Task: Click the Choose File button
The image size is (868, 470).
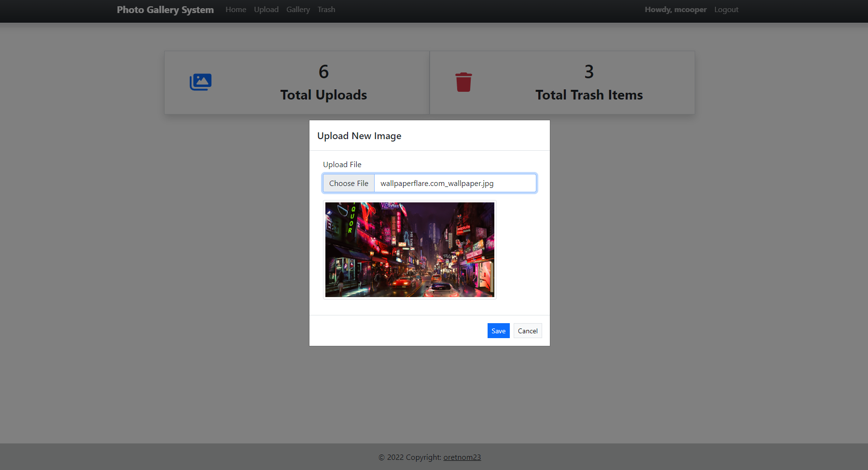Action: pos(349,183)
